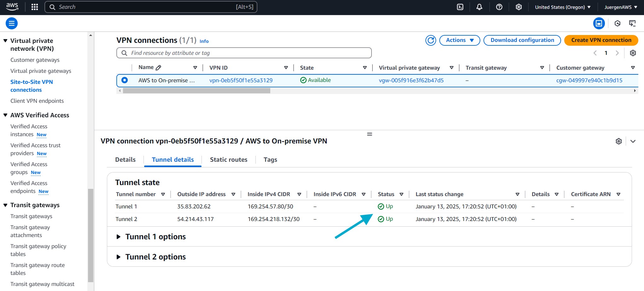Collapse Virtual private network (VPN) section
Image resolution: width=644 pixels, height=291 pixels.
tap(5, 41)
